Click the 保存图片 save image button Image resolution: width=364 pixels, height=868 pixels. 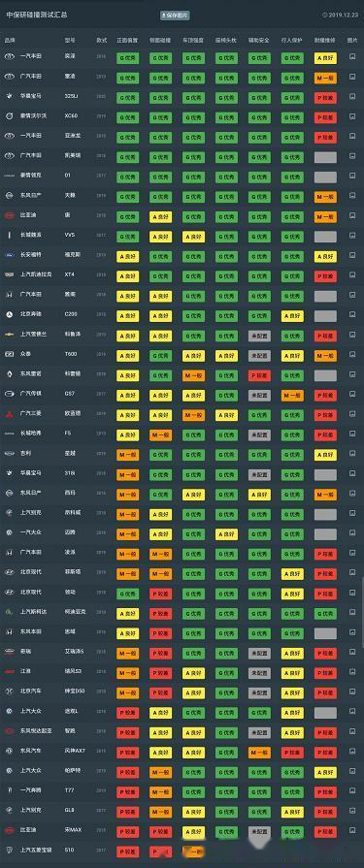175,16
